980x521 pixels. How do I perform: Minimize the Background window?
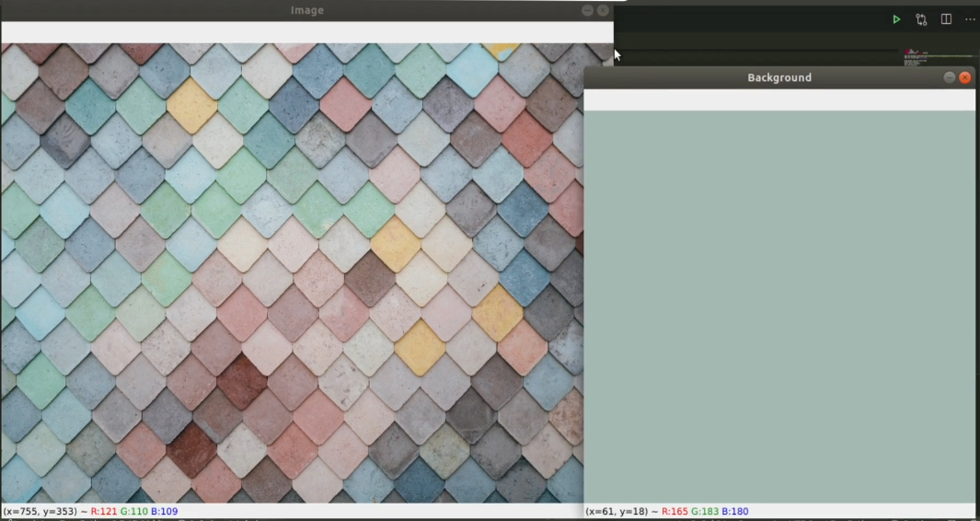(x=950, y=77)
